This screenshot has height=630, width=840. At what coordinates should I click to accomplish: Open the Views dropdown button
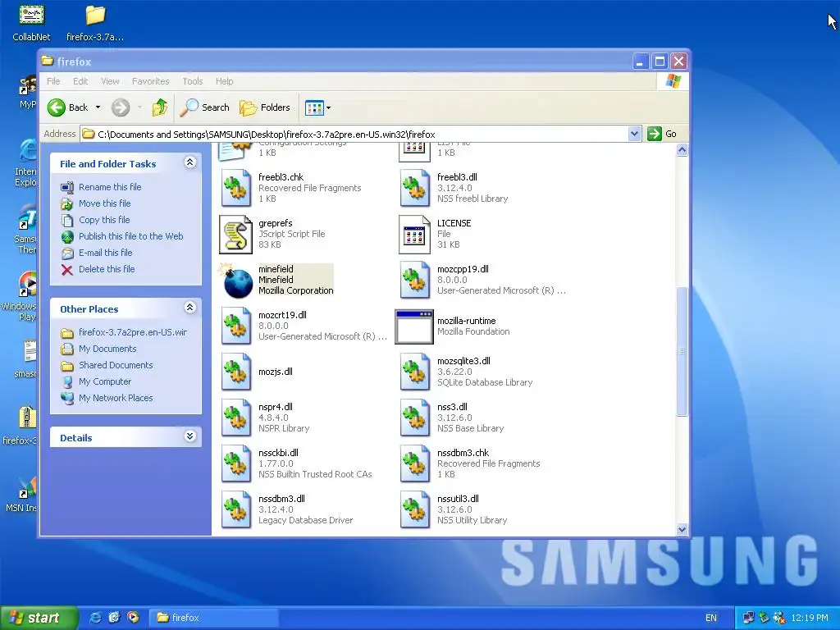click(x=318, y=107)
